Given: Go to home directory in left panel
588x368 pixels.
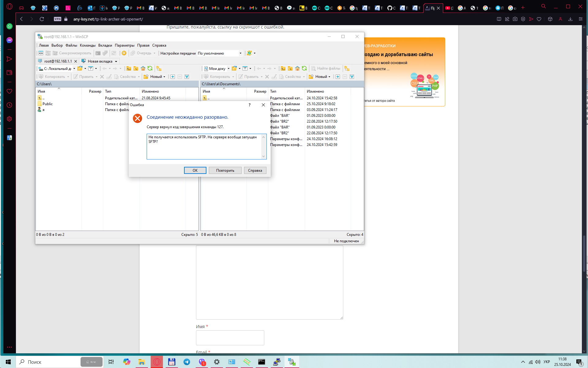Looking at the screenshot, I should point(143,68).
